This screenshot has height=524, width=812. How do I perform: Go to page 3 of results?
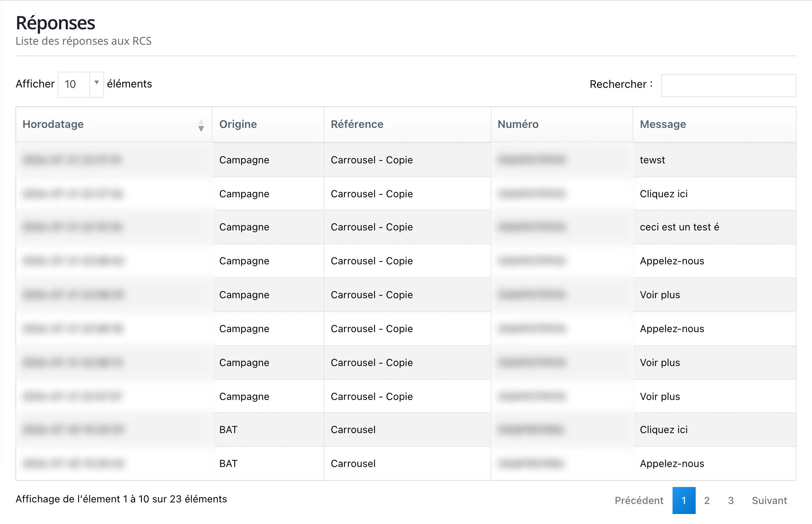[x=731, y=500]
